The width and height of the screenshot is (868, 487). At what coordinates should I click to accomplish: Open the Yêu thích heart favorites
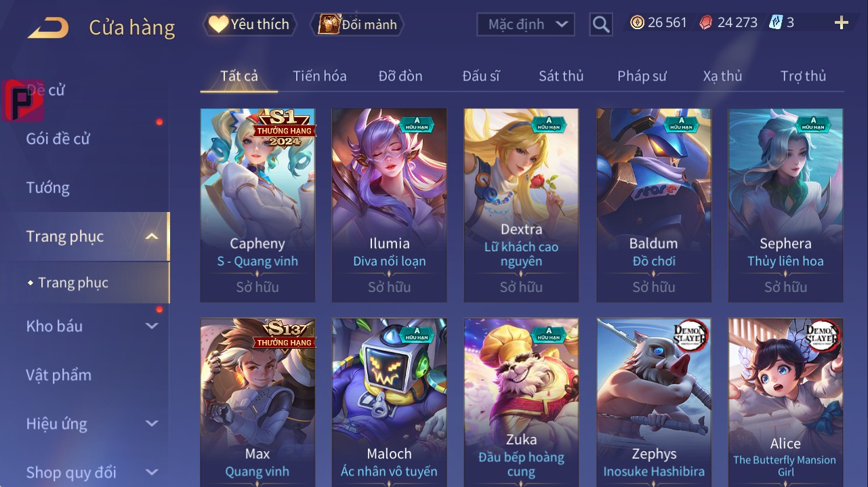click(248, 24)
